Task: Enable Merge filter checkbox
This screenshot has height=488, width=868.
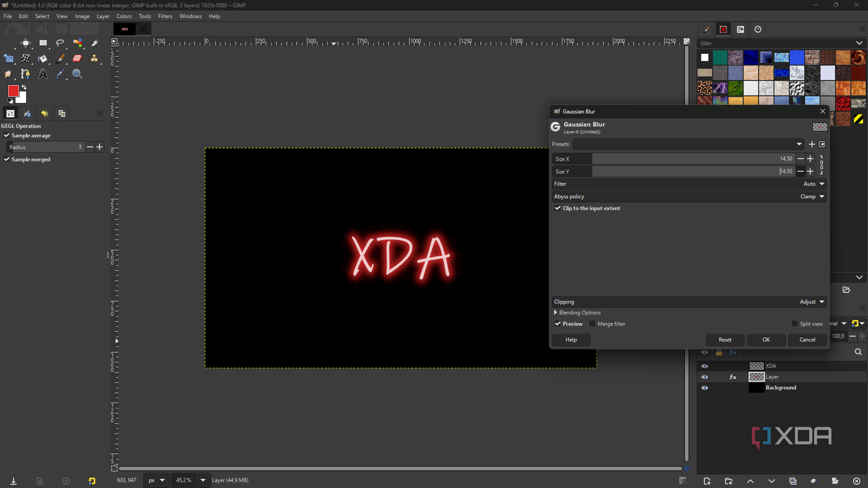Action: coord(592,324)
